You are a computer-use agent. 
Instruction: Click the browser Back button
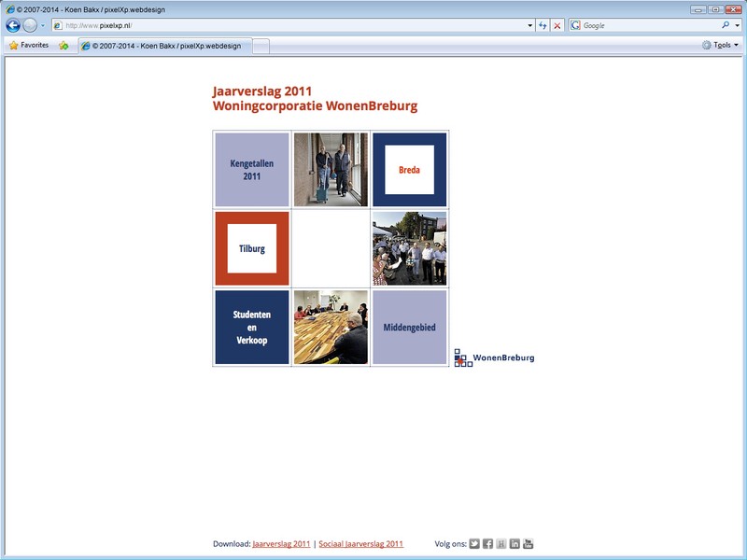coord(13,25)
